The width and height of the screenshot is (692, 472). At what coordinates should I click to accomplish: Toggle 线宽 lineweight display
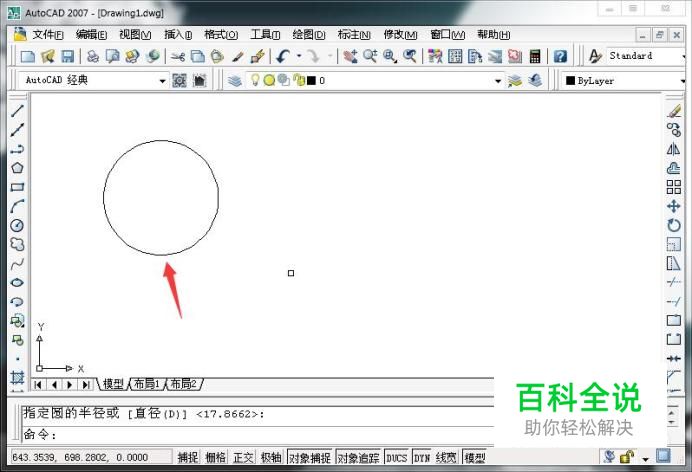(446, 457)
